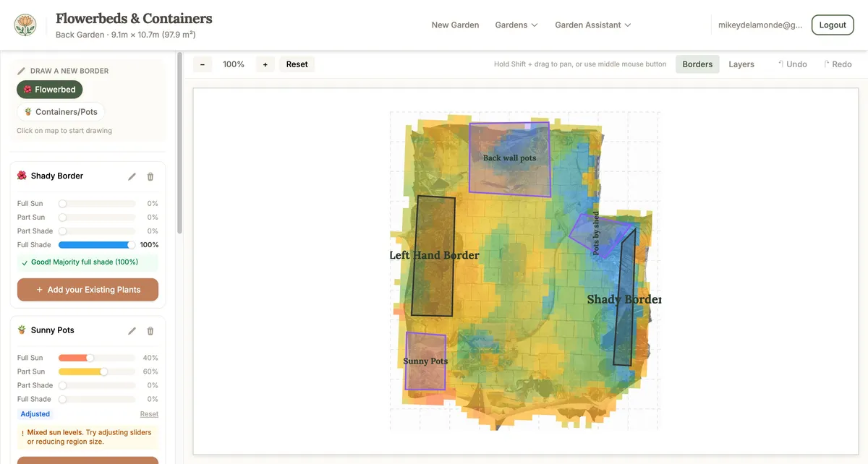Switch the map view to Layers
868x464 pixels.
pos(741,64)
